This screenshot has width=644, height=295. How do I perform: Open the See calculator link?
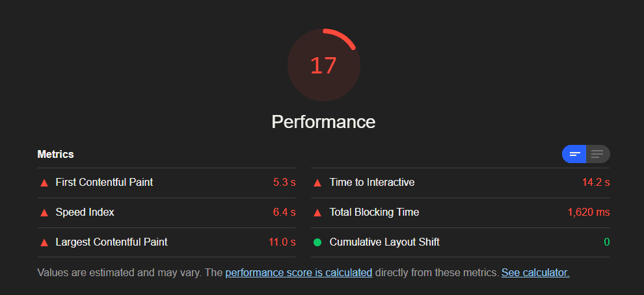pyautogui.click(x=535, y=273)
